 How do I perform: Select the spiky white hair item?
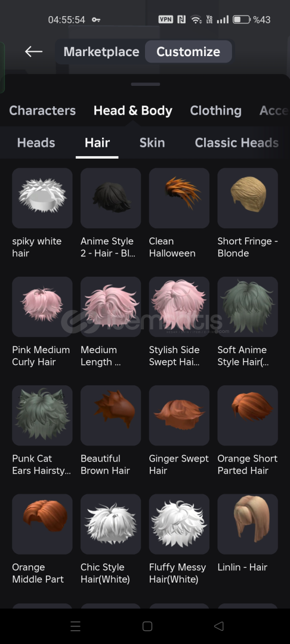(x=42, y=198)
